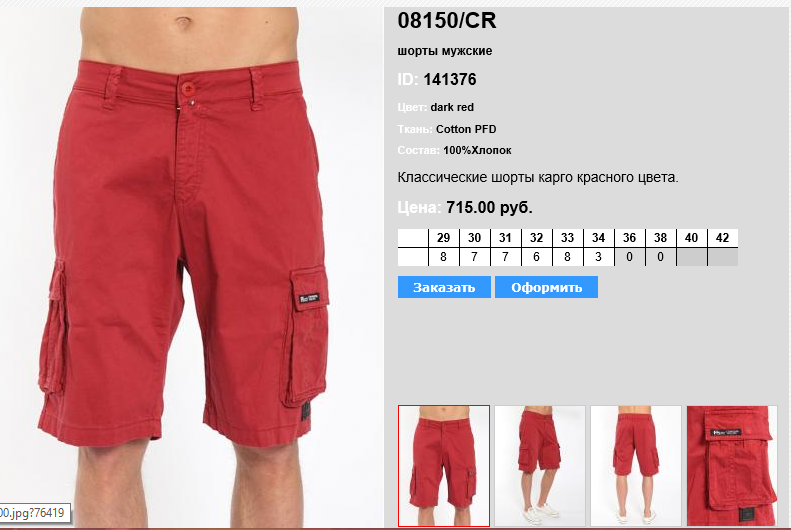Select size 29 in the size table

[x=443, y=238]
